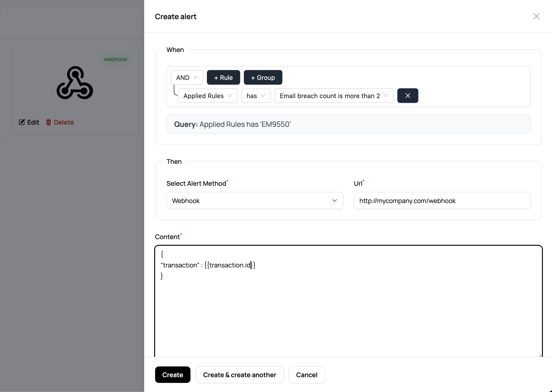Open the 'has' operator dropdown
Image resolution: width=552 pixels, height=392 pixels.
click(255, 96)
